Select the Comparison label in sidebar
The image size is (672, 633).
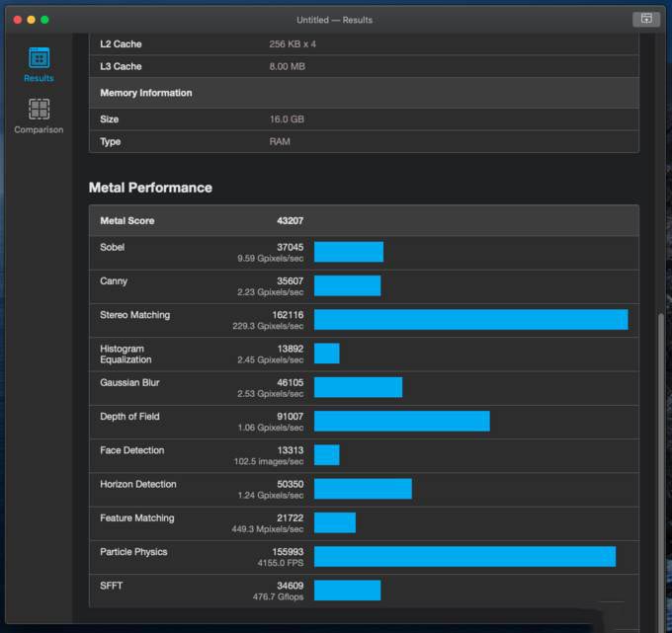39,129
